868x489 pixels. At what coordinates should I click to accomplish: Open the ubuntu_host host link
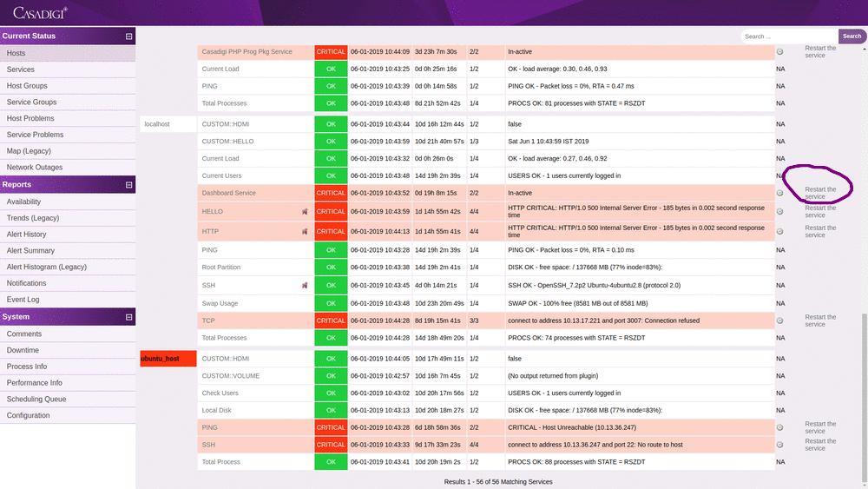tap(160, 359)
